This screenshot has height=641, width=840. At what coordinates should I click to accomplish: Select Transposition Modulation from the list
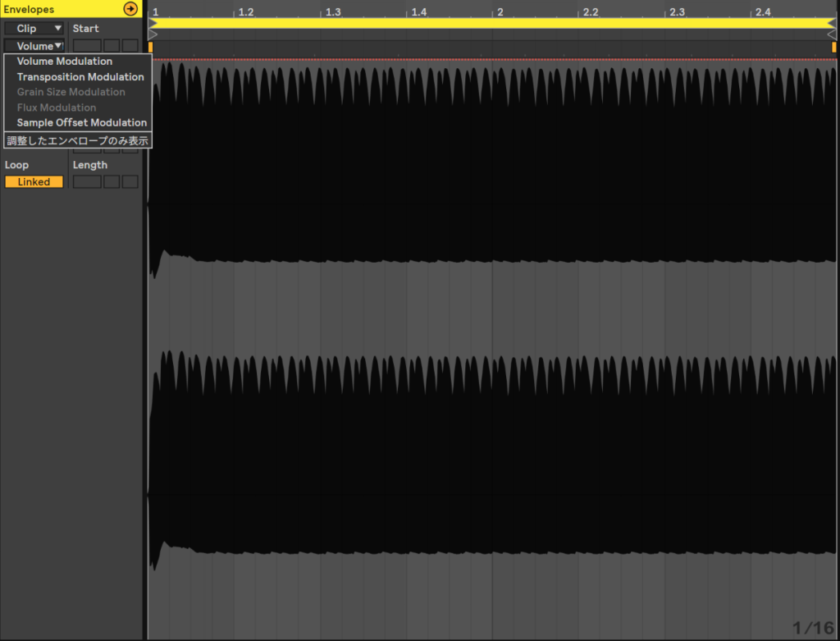click(80, 77)
